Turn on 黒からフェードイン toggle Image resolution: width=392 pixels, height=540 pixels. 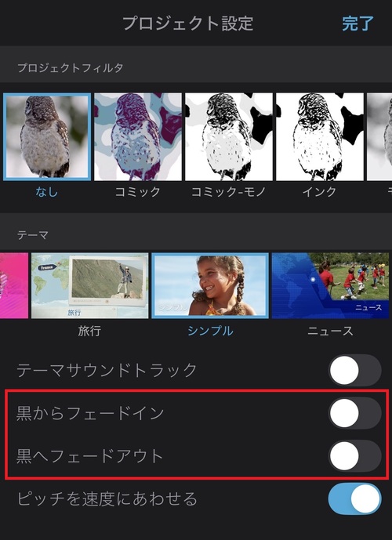pos(355,413)
